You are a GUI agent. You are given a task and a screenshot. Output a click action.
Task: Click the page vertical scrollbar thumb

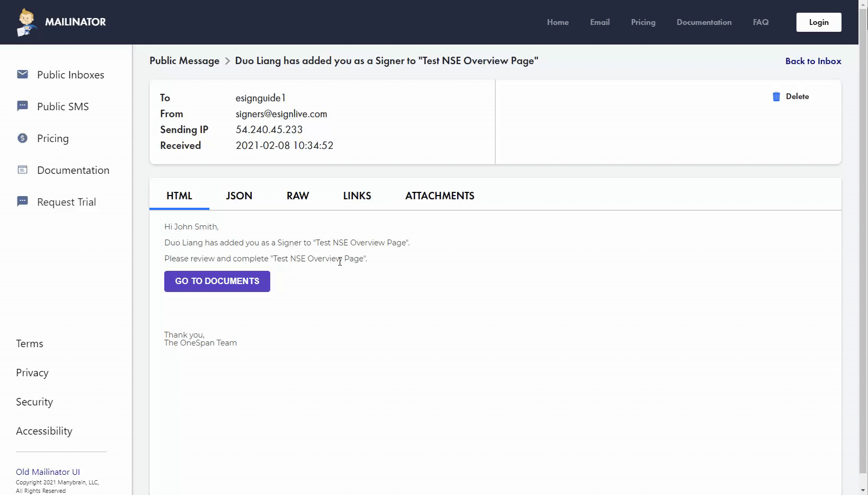(x=863, y=241)
